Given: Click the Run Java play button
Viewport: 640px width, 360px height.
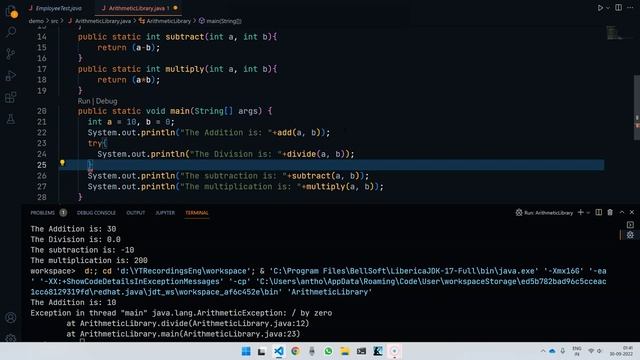Looking at the screenshot, I should (600, 8).
